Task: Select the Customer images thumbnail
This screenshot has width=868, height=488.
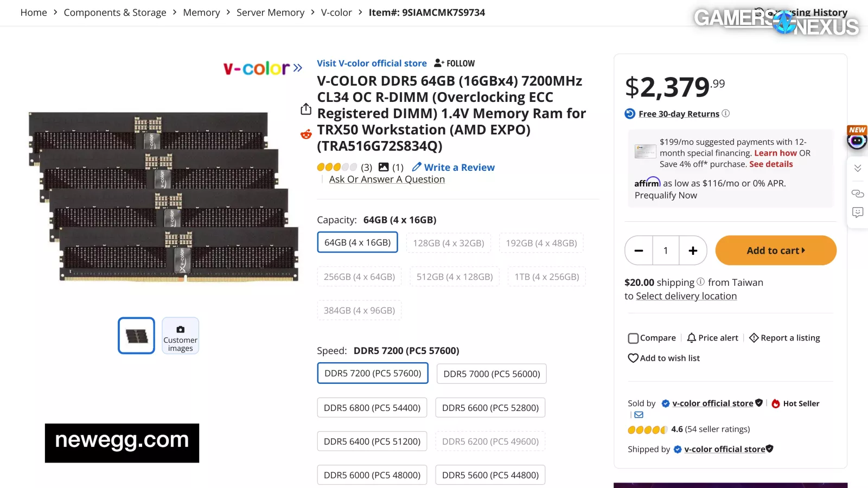Action: click(x=180, y=336)
